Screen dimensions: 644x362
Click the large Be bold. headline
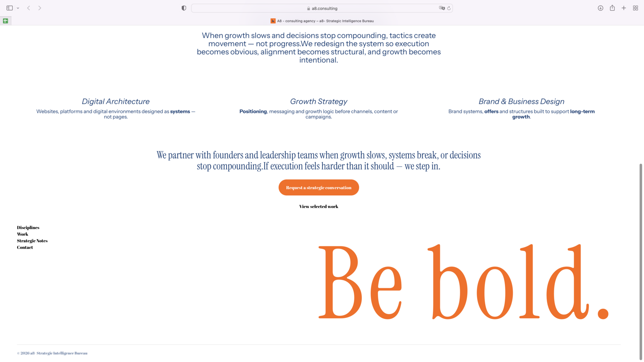pyautogui.click(x=464, y=282)
